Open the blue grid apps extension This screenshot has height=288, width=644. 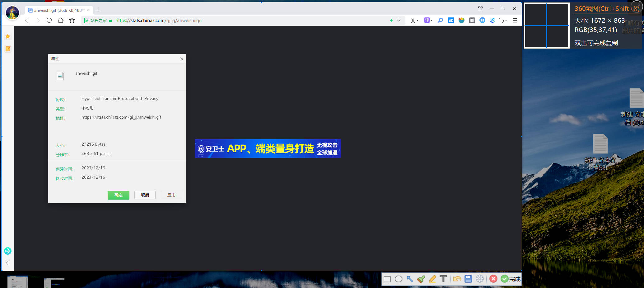[x=482, y=21]
